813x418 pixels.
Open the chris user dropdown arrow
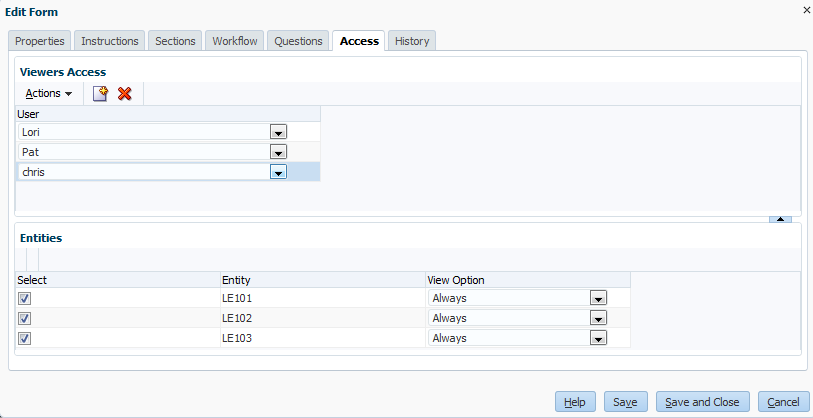coord(279,172)
